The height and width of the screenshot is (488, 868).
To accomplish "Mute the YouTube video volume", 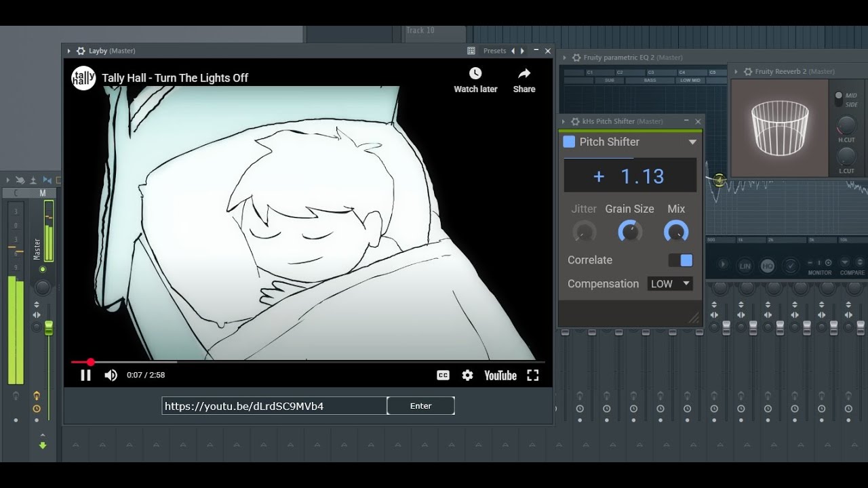I will point(111,375).
